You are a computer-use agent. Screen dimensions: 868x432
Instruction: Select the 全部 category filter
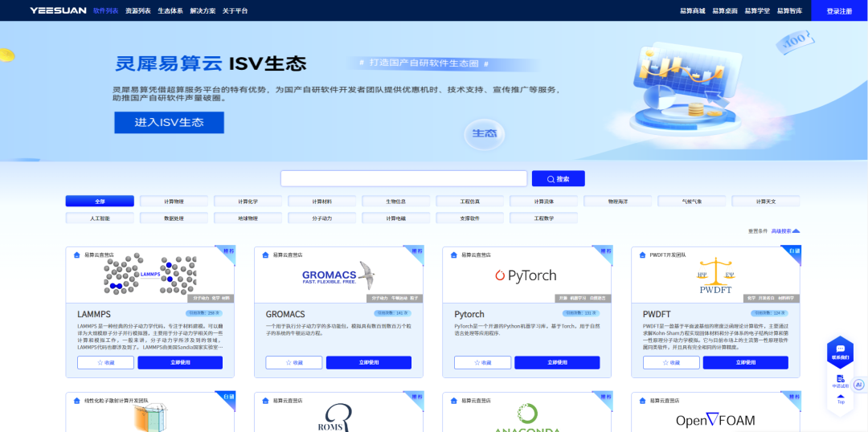pos(100,202)
